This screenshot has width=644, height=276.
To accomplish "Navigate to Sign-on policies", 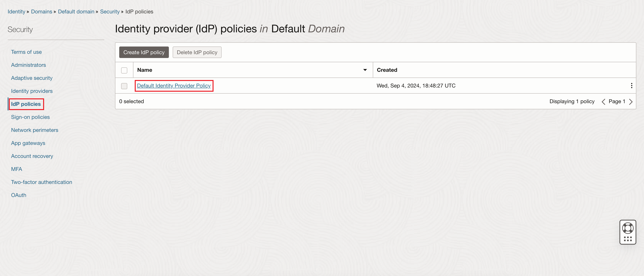I will (30, 117).
